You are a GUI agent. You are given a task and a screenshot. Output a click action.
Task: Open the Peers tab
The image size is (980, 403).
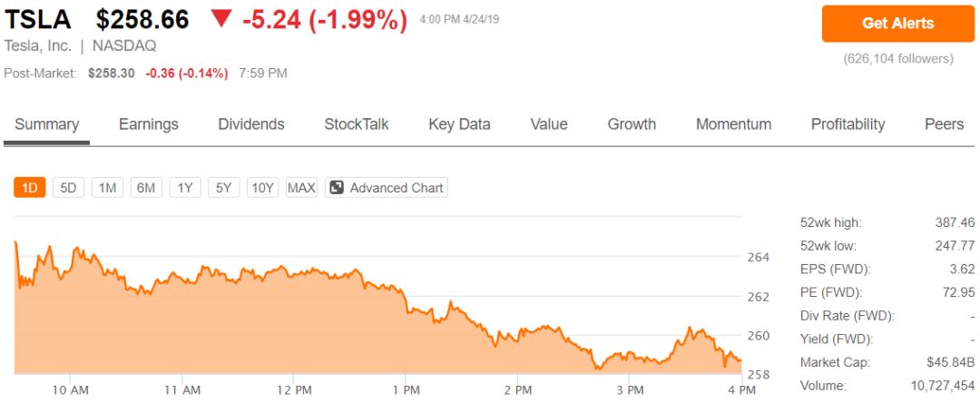click(x=945, y=124)
